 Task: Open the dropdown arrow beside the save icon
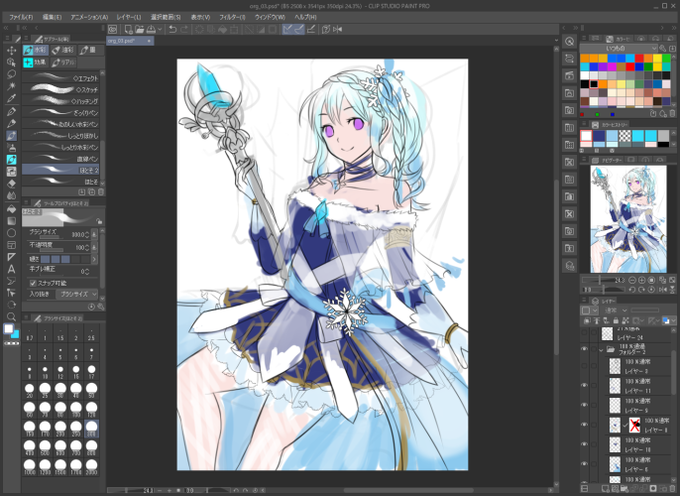[160, 29]
